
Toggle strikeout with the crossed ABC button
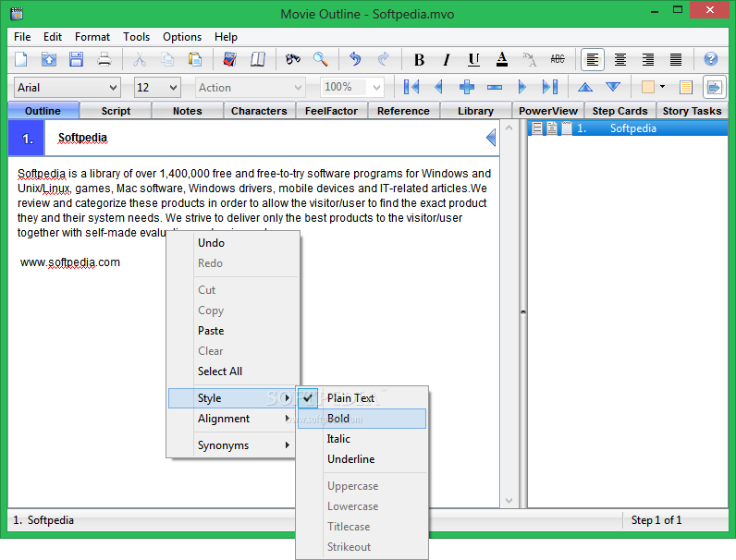(558, 59)
